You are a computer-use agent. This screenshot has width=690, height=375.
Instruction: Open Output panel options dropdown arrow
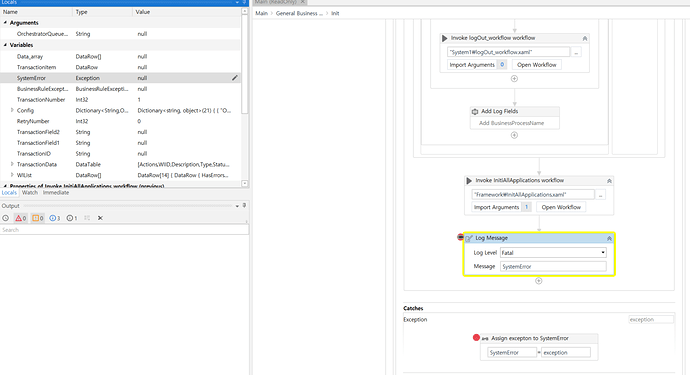(237, 206)
